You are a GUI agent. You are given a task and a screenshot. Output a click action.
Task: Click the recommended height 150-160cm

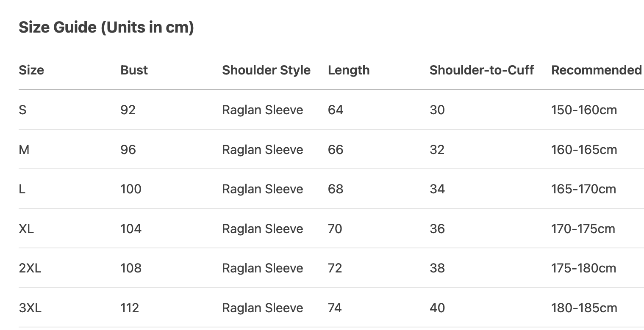click(584, 110)
